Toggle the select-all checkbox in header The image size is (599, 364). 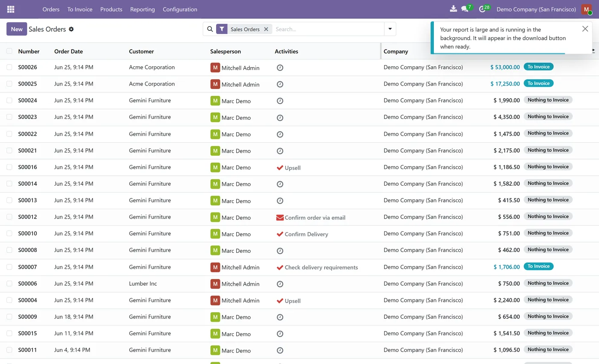(9, 51)
